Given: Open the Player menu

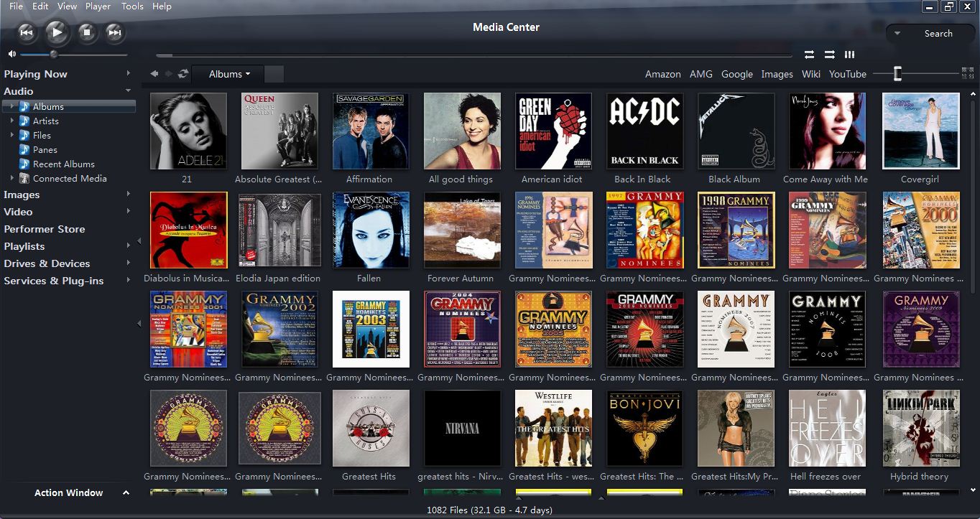Looking at the screenshot, I should 98,6.
